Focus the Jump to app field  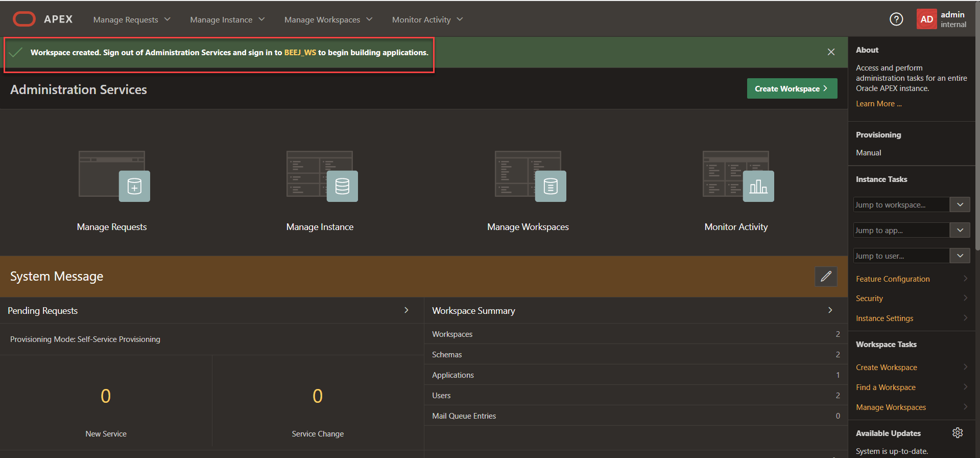coord(901,230)
